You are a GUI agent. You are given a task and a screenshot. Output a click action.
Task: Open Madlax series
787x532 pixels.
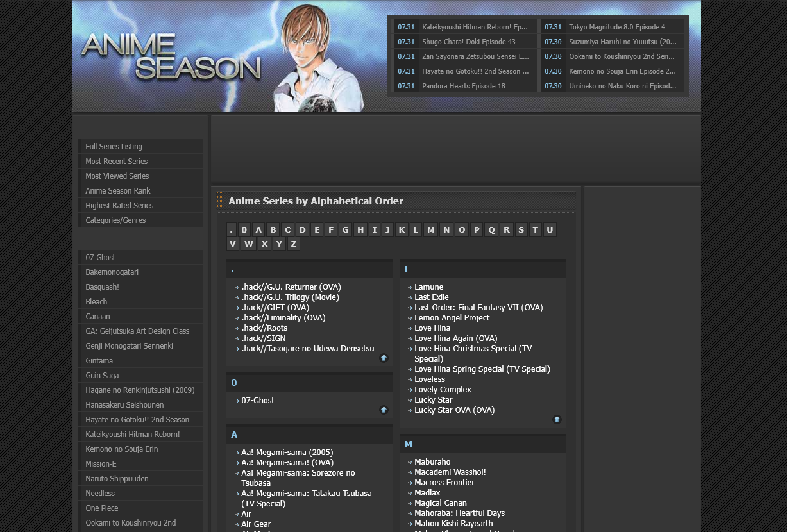click(427, 493)
